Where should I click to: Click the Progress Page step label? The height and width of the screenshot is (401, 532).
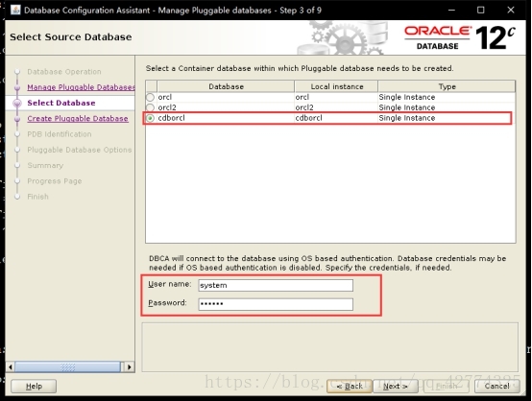pyautogui.click(x=55, y=181)
